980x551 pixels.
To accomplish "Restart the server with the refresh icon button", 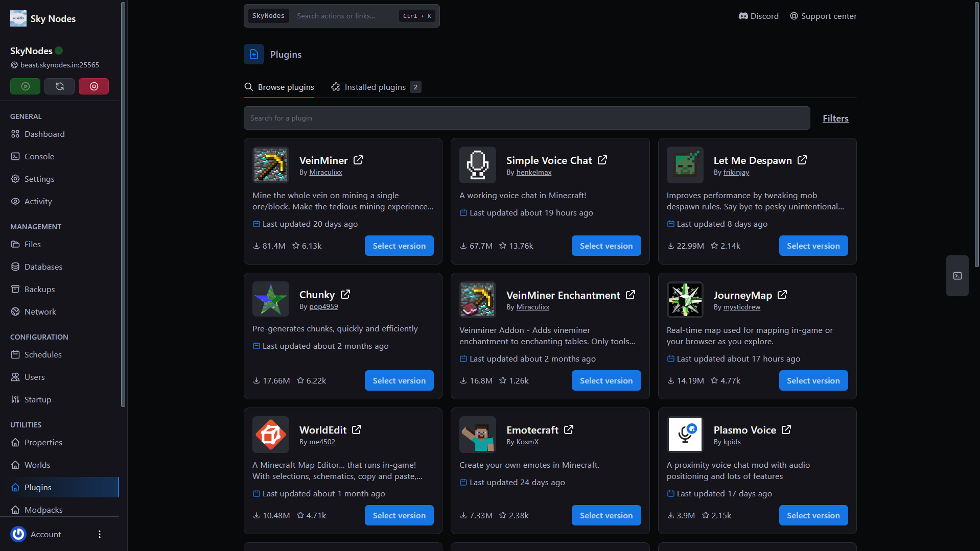I will pyautogui.click(x=59, y=86).
